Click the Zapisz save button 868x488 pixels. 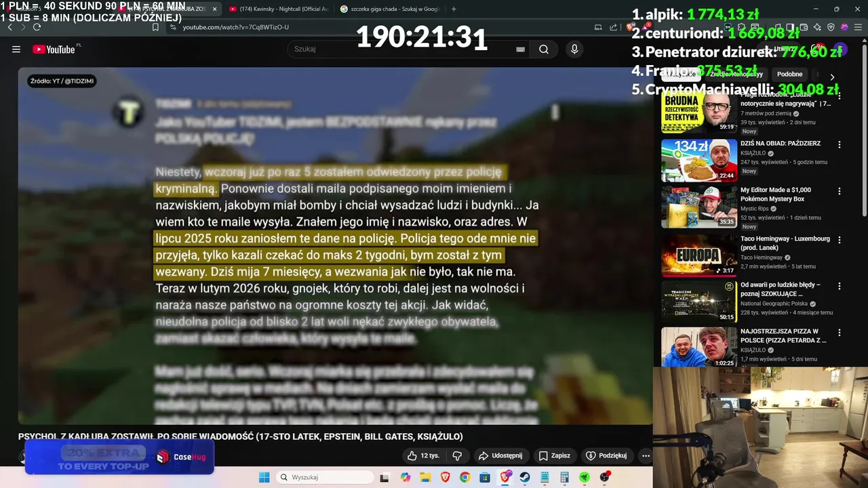pos(554,455)
